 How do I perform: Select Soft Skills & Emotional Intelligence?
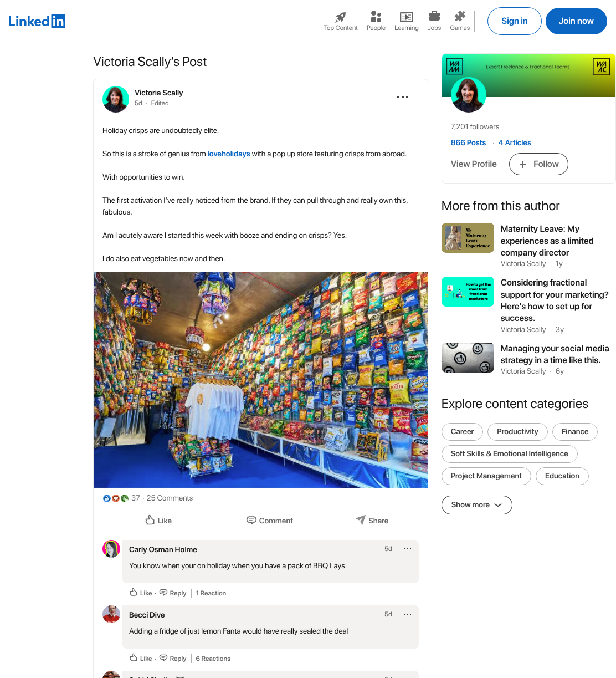509,454
